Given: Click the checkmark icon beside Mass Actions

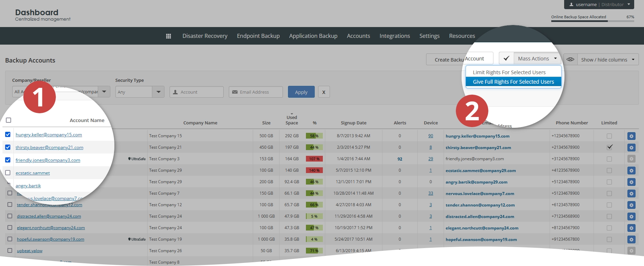Looking at the screenshot, I should click(506, 58).
